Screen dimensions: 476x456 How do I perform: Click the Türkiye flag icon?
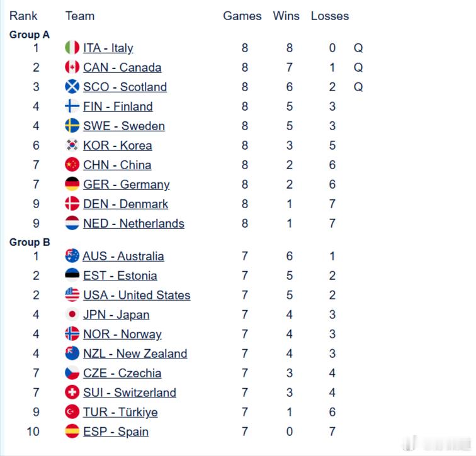tap(72, 412)
